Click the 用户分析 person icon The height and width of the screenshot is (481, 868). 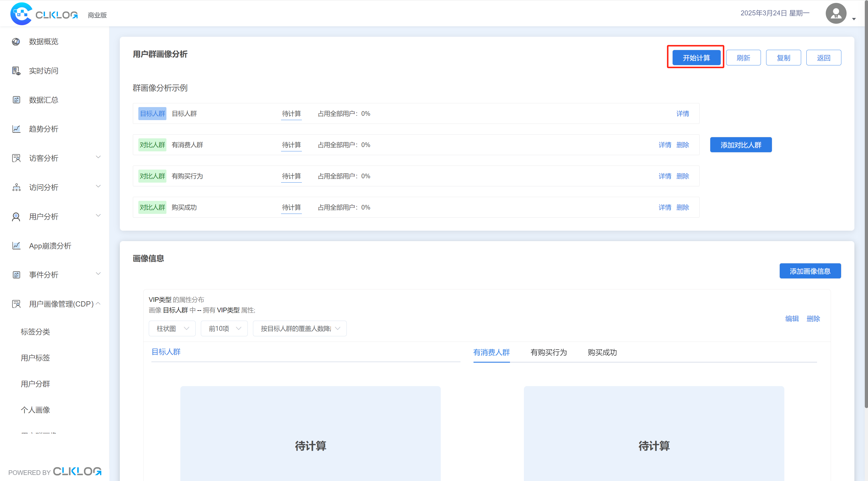tap(16, 216)
